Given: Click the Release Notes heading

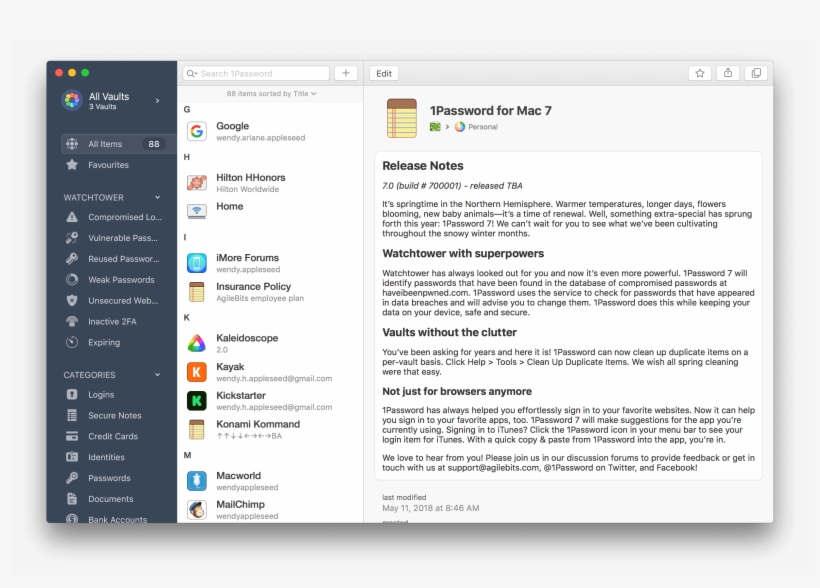Looking at the screenshot, I should tap(423, 166).
